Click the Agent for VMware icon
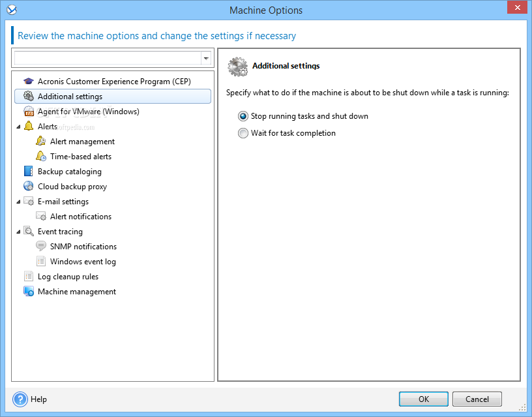Viewport: 532px width, 417px height. pos(29,112)
